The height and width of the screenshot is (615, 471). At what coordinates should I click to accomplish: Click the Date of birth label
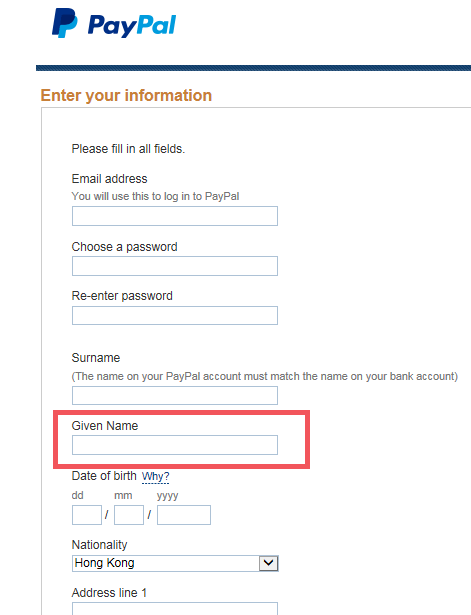(104, 476)
